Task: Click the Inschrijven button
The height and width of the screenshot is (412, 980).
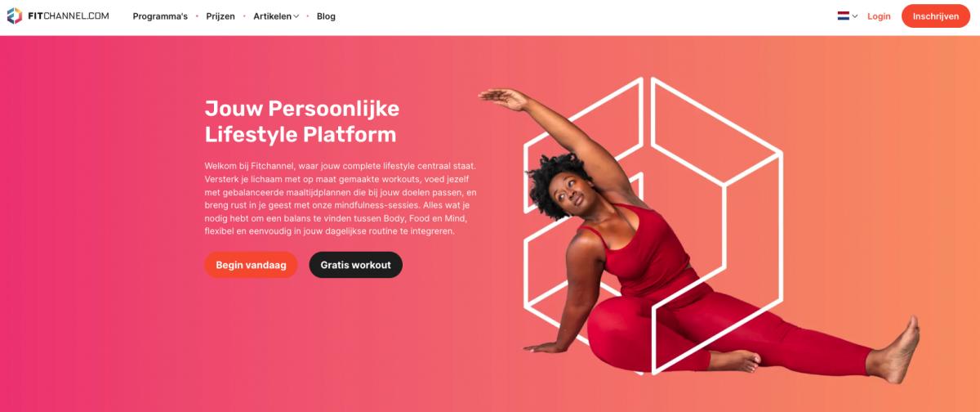Action: [x=936, y=16]
